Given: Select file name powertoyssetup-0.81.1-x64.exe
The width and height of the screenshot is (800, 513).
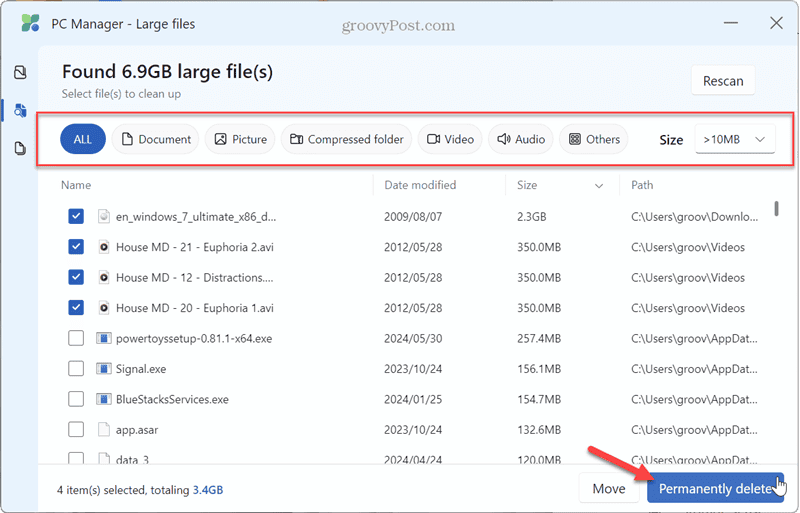Looking at the screenshot, I should tap(194, 338).
